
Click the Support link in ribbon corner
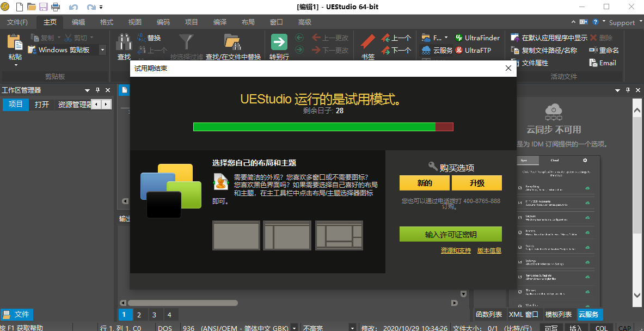(622, 22)
